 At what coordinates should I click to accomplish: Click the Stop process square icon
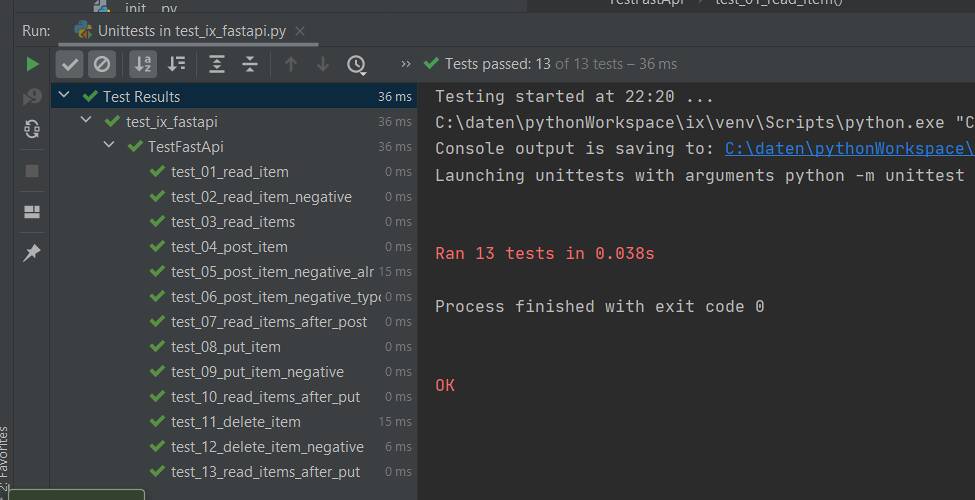[x=32, y=171]
